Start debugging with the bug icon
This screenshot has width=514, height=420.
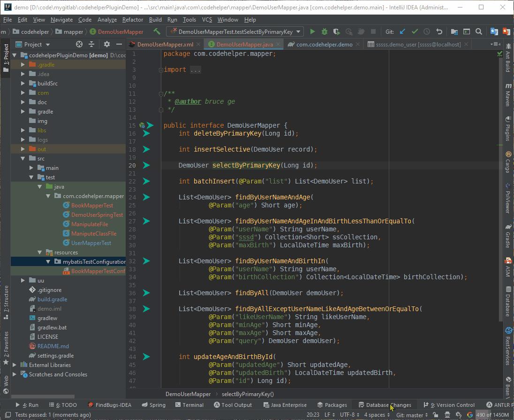coord(325,31)
